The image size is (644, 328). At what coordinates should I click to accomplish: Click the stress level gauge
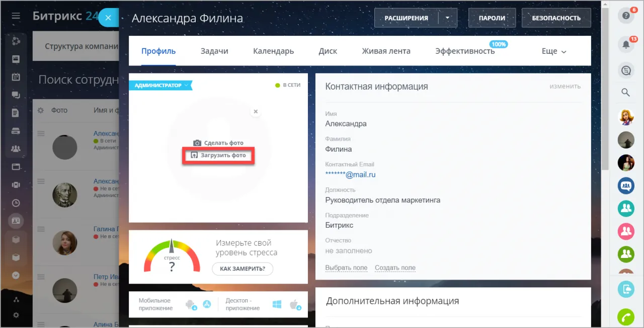[x=172, y=256]
